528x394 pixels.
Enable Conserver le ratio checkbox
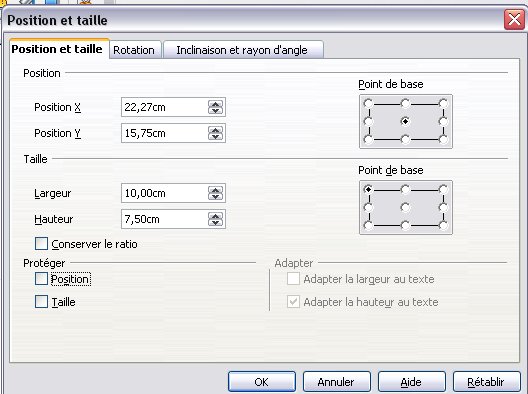tap(41, 243)
